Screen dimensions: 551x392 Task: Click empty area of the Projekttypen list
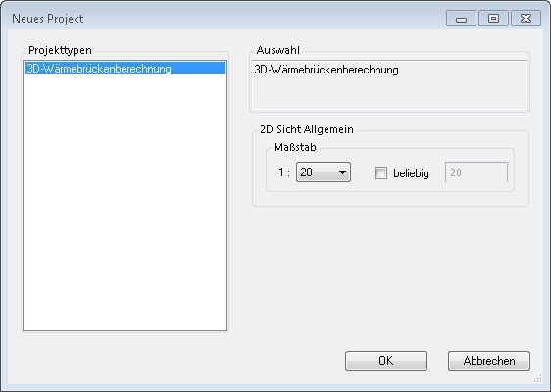point(125,202)
